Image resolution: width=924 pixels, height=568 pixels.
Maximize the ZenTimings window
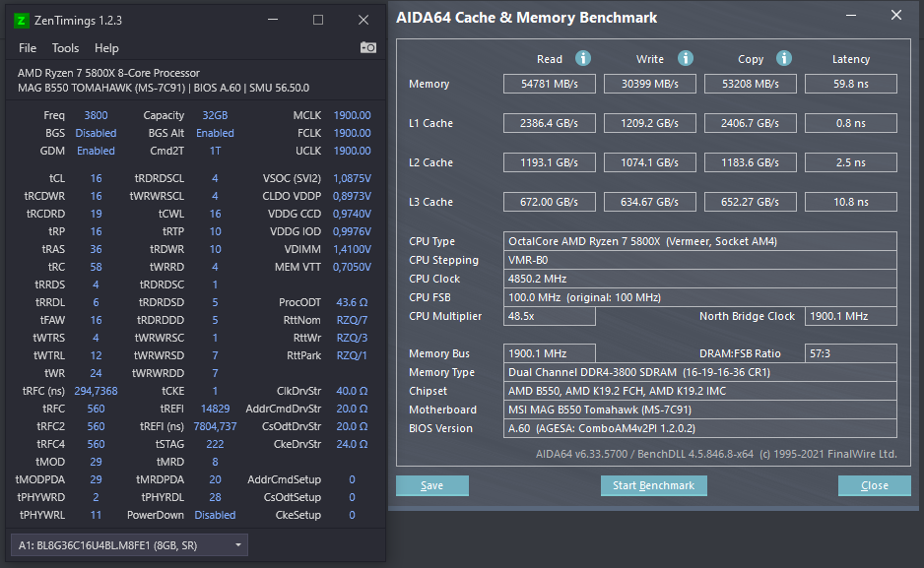318,20
